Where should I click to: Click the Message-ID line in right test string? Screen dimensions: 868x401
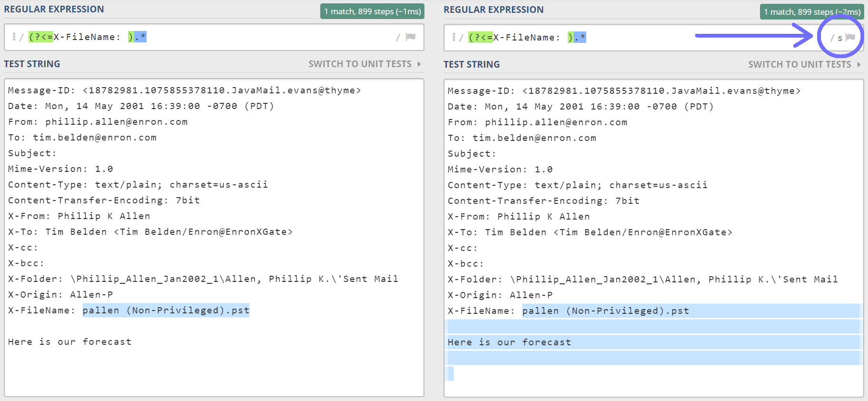tap(624, 90)
